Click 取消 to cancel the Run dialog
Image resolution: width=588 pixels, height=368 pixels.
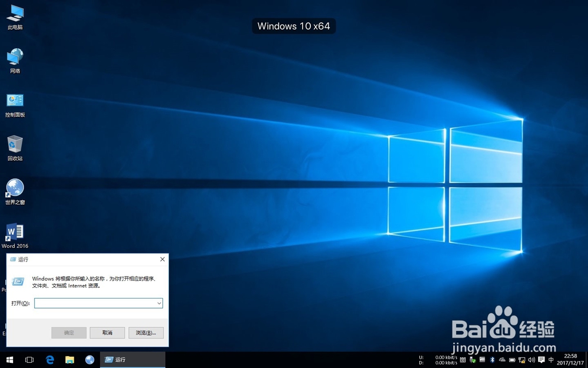point(107,333)
